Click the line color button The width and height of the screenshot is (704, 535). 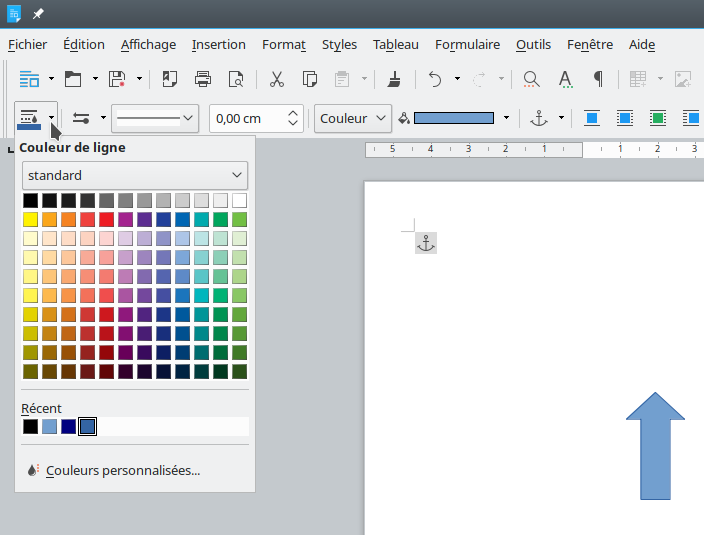29,118
